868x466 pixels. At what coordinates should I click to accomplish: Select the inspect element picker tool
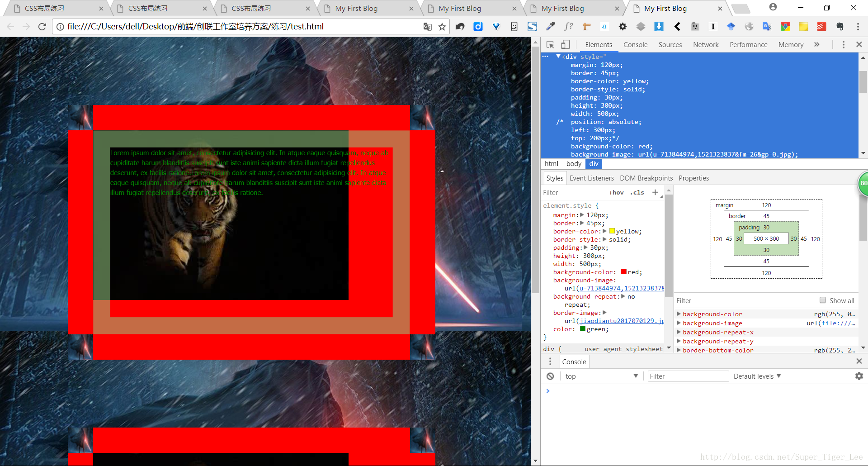(x=550, y=44)
